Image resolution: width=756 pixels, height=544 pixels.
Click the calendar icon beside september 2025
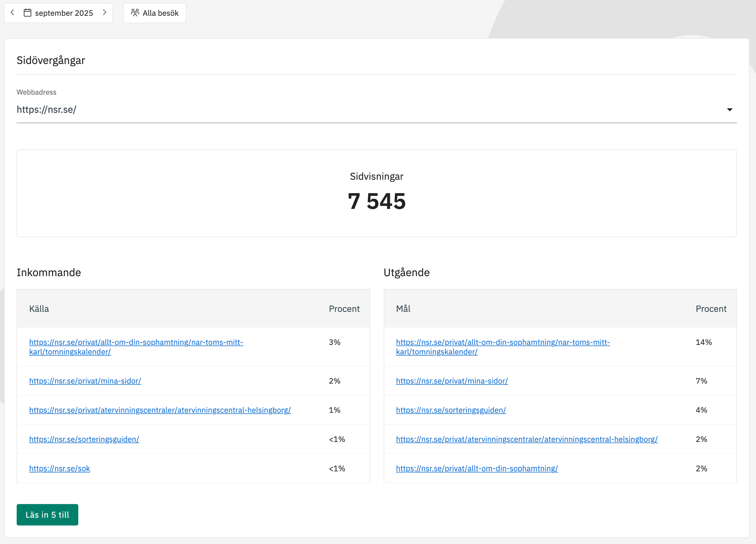point(27,13)
